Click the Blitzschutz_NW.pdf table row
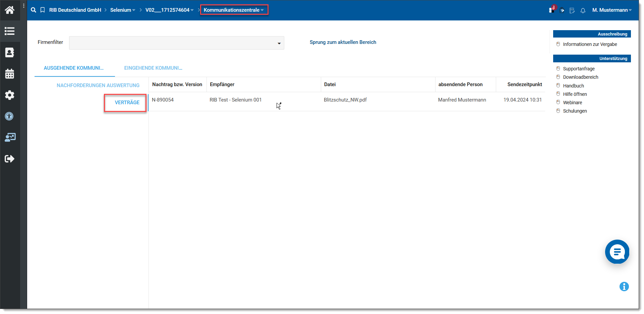Image resolution: width=644 pixels, height=314 pixels. pos(345,100)
